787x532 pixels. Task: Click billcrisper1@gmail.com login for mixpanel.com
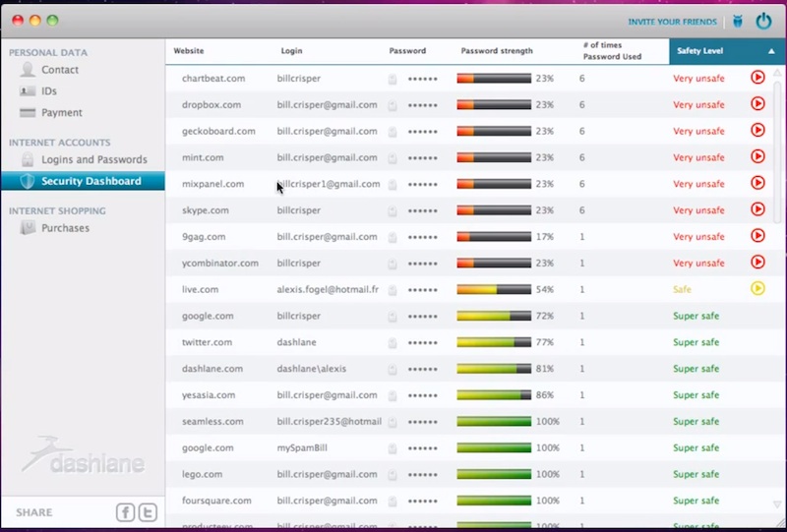[329, 184]
